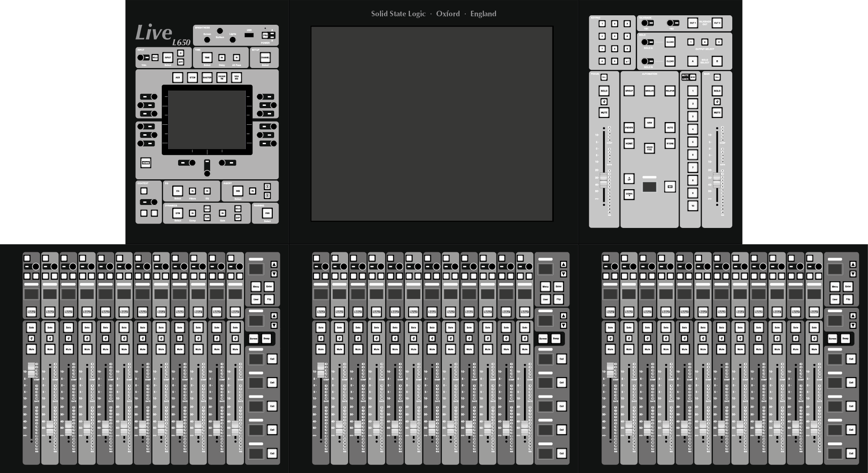Tap the ATT button in Input section

click(x=181, y=62)
